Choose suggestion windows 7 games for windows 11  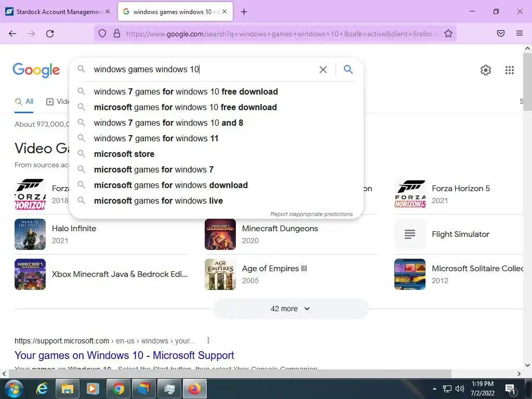217,138
